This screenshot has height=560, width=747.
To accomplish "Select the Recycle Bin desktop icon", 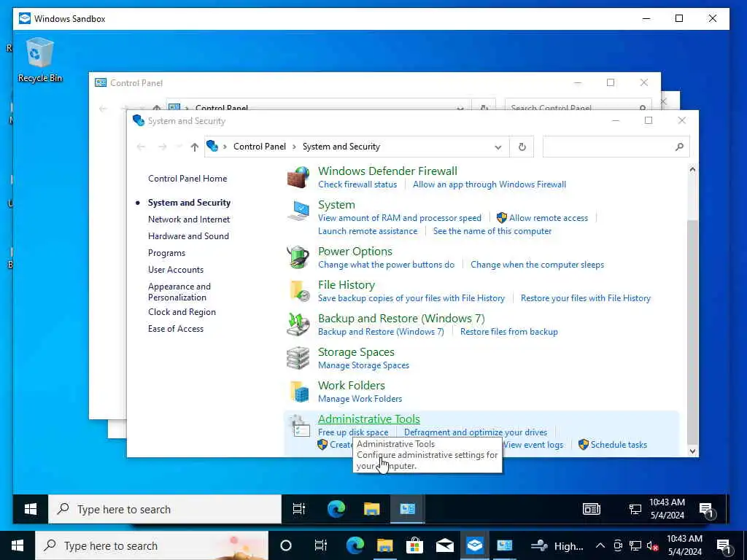I will click(40, 60).
